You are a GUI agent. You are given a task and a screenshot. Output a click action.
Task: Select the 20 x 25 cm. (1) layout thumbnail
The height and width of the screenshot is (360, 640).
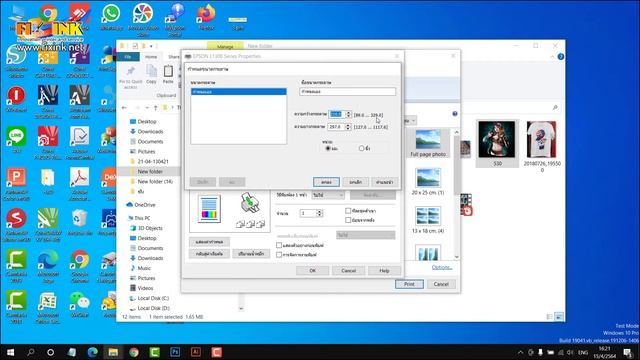pyautogui.click(x=428, y=181)
